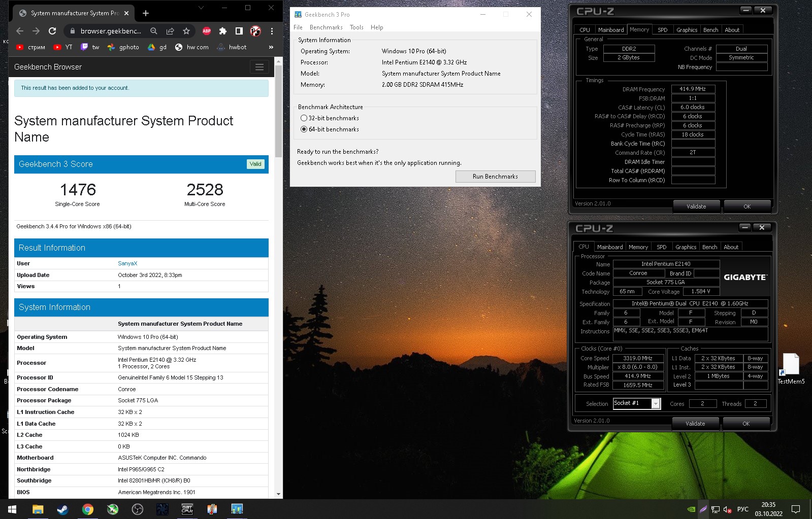Screen dimensions: 812x519
Task: Open the ABP ad blocker extension
Action: coord(207,31)
